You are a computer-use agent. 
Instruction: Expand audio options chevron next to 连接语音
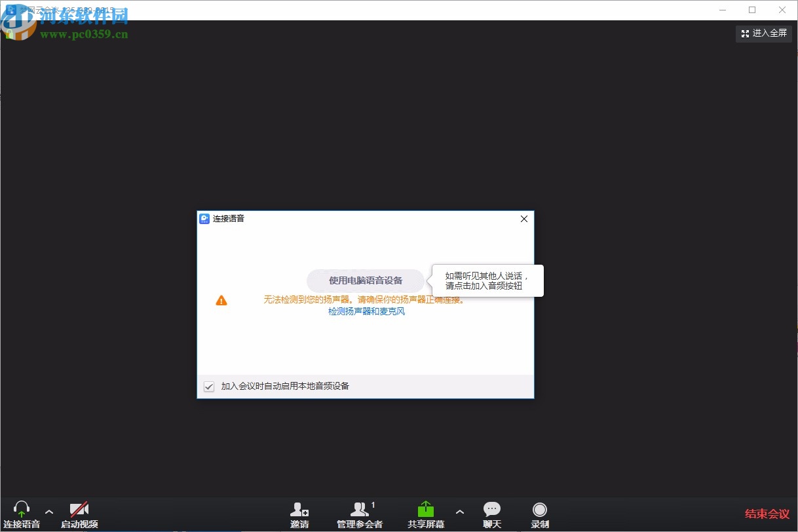(48, 513)
